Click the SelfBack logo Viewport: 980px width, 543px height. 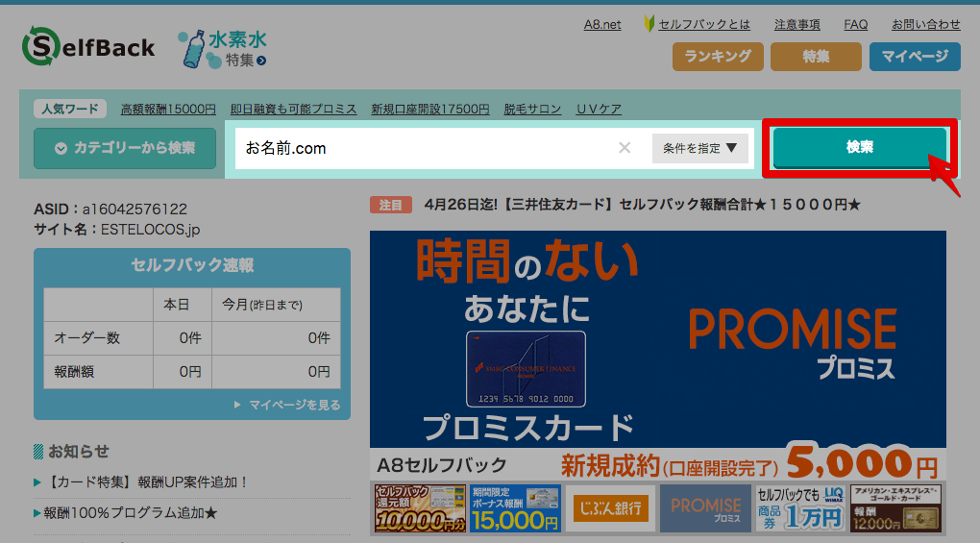tap(88, 47)
